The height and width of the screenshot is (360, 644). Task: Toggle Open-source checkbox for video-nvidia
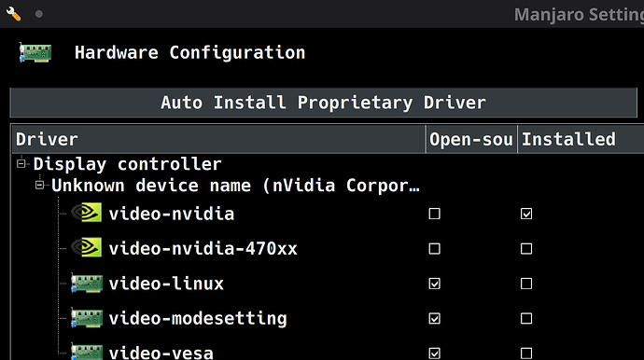pyautogui.click(x=435, y=214)
